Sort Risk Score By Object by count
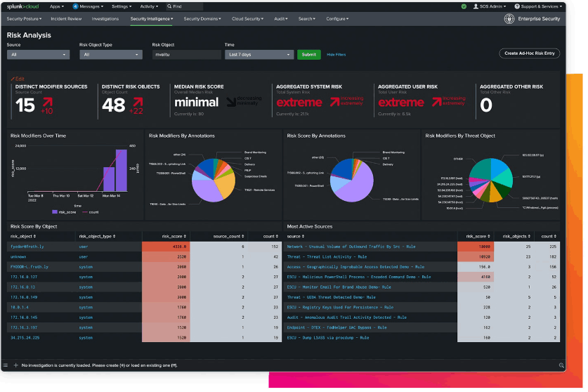This screenshot has height=392, width=588. pyautogui.click(x=270, y=236)
